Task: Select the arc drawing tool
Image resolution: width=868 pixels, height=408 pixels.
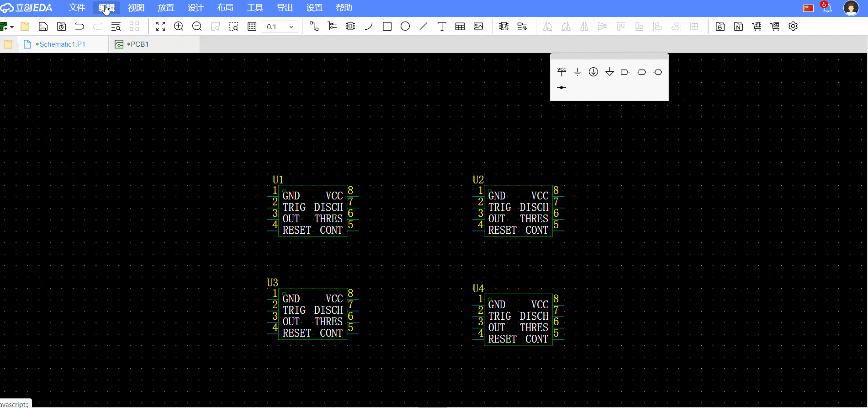Action: click(369, 27)
